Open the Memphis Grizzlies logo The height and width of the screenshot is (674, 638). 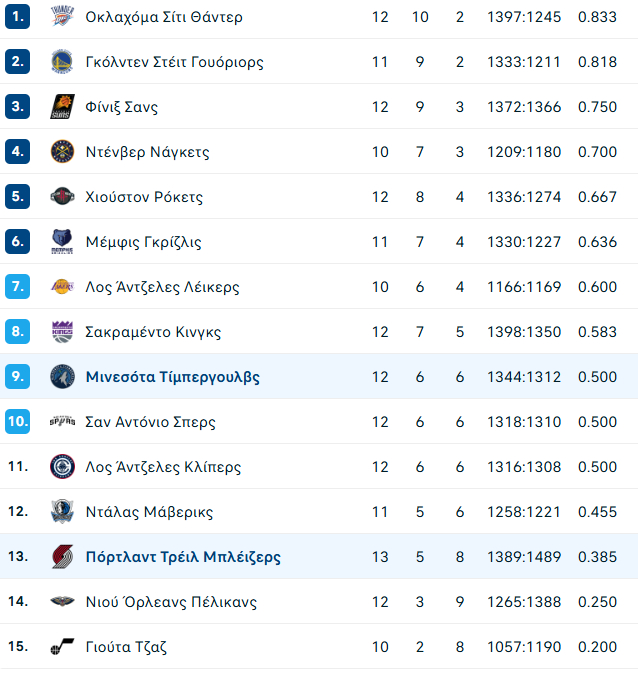pyautogui.click(x=62, y=242)
